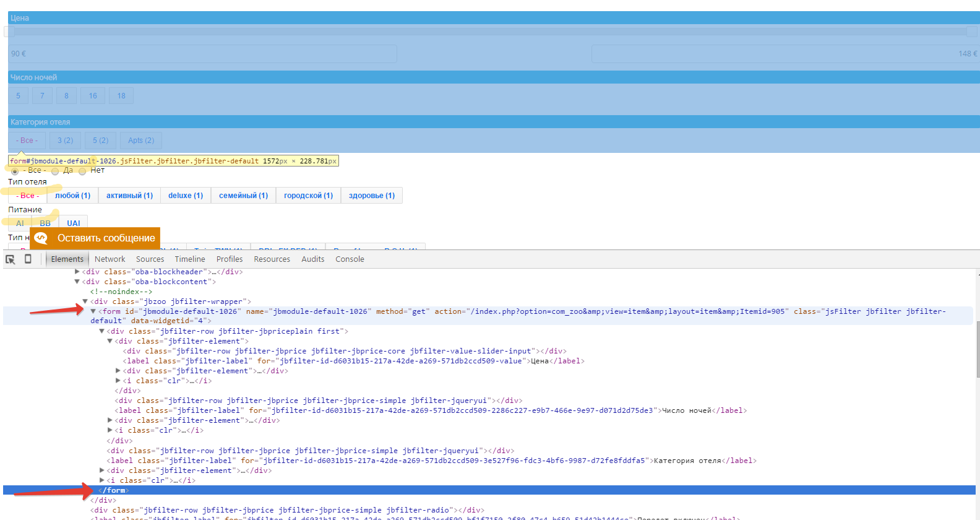The width and height of the screenshot is (980, 520).
Task: Toggle device mode phone icon
Action: click(x=28, y=259)
